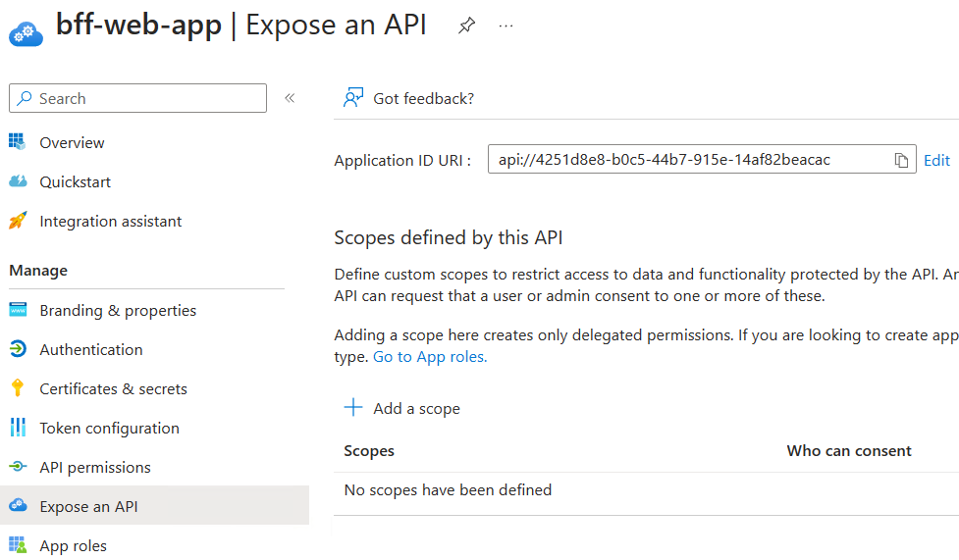Click the Expose an API cloud icon
This screenshot has width=959, height=560.
pos(18,505)
